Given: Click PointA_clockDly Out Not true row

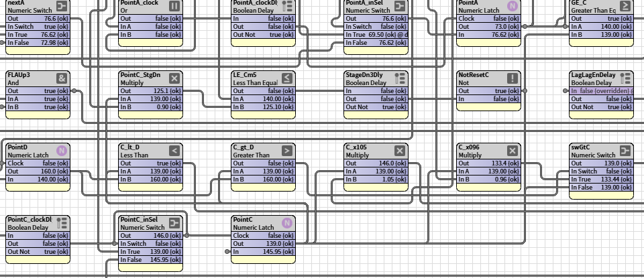Looking at the screenshot, I should point(263,35).
